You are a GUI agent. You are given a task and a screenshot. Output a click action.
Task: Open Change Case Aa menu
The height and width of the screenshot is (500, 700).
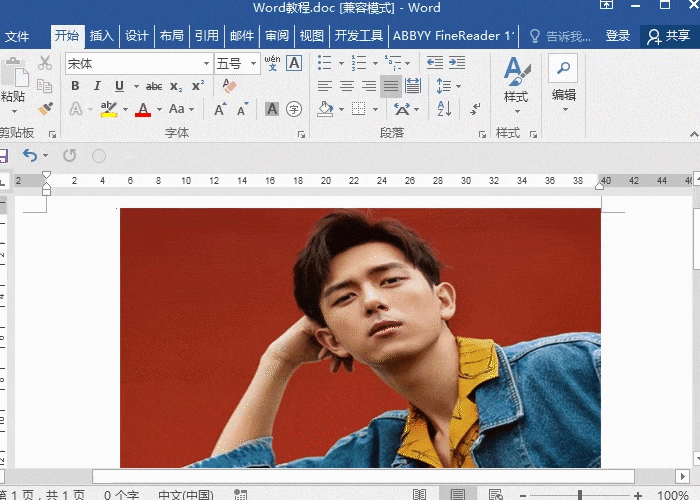pos(181,109)
